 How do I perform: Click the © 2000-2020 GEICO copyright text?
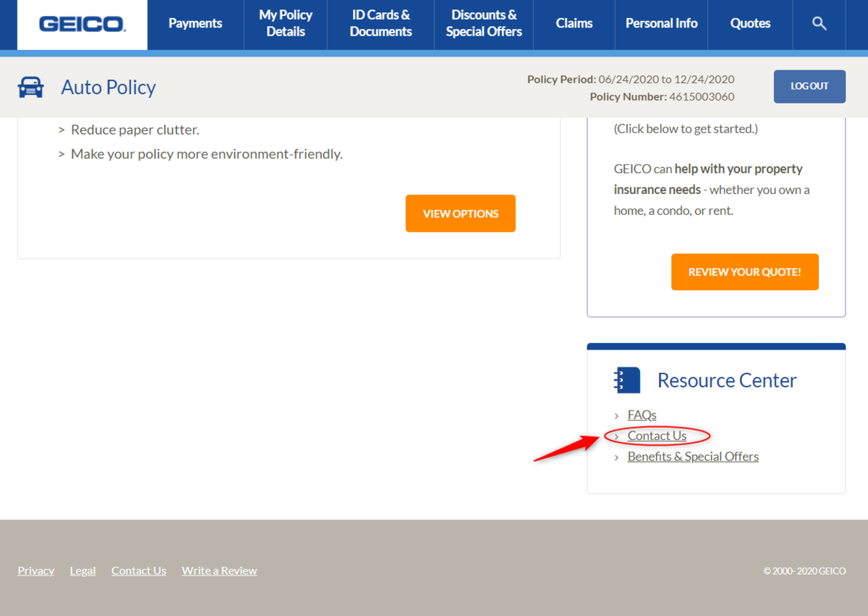(x=804, y=571)
